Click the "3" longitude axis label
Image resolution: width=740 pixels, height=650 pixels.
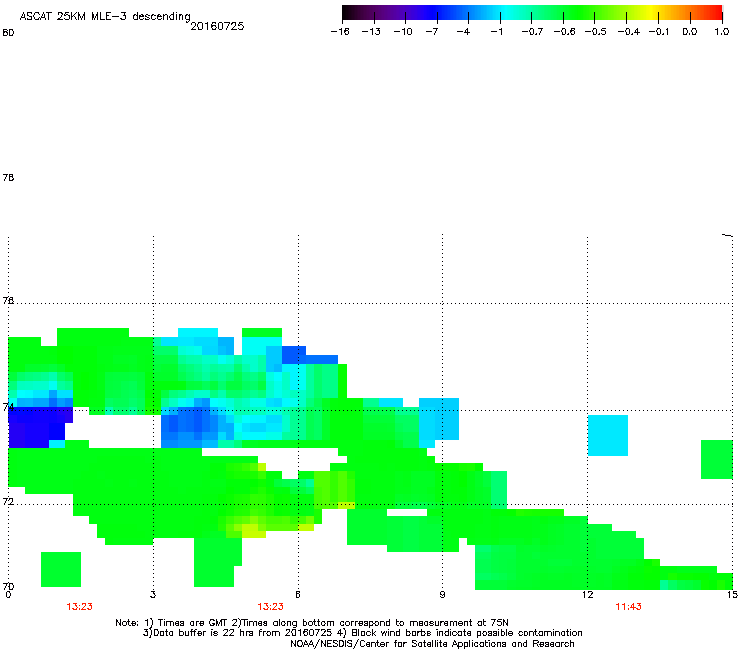tap(153, 595)
